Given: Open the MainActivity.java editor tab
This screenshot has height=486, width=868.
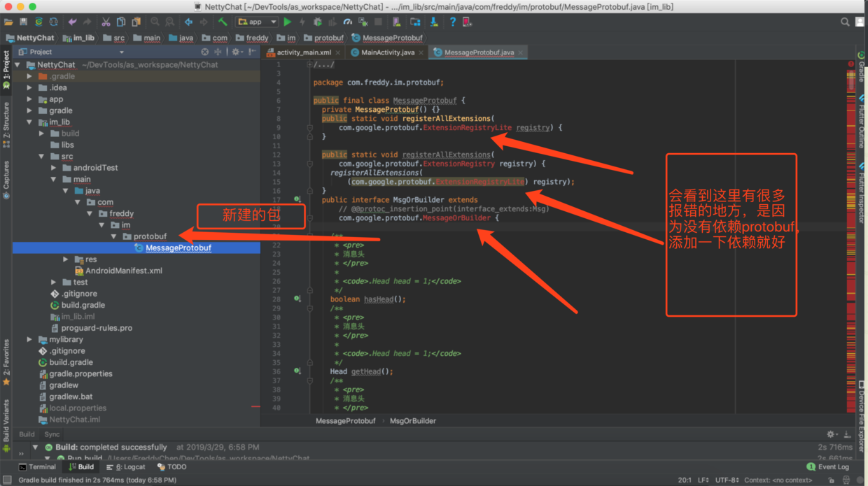Looking at the screenshot, I should [x=387, y=52].
